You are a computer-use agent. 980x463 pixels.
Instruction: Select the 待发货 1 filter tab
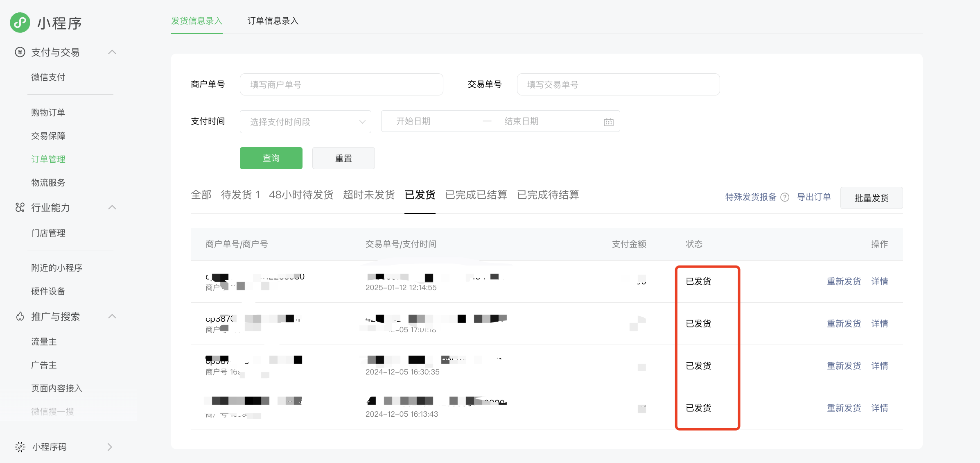[x=240, y=195]
